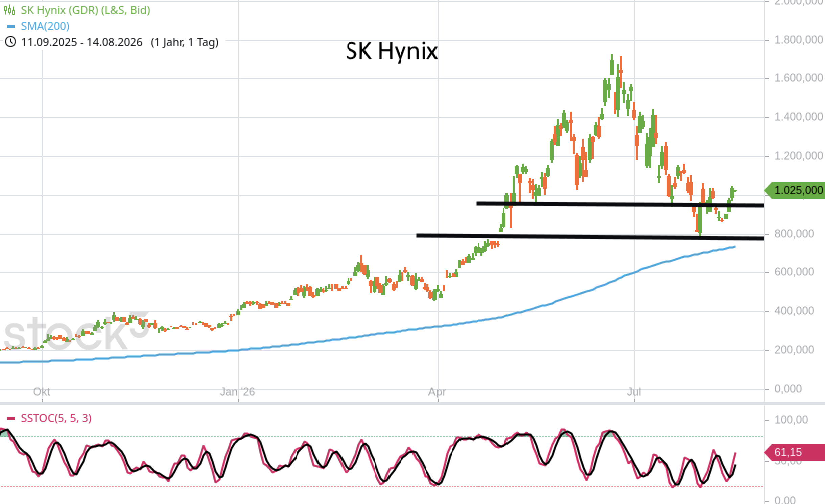
Task: Click the clock icon next to date range
Action: [x=10, y=42]
